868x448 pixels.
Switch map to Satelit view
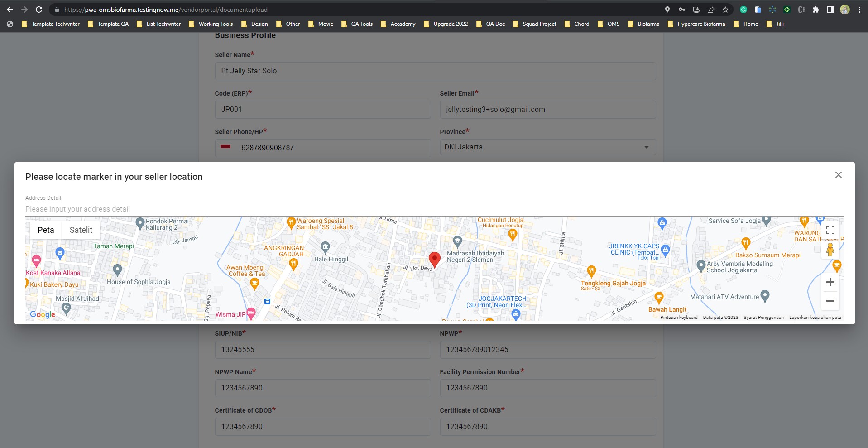(81, 230)
